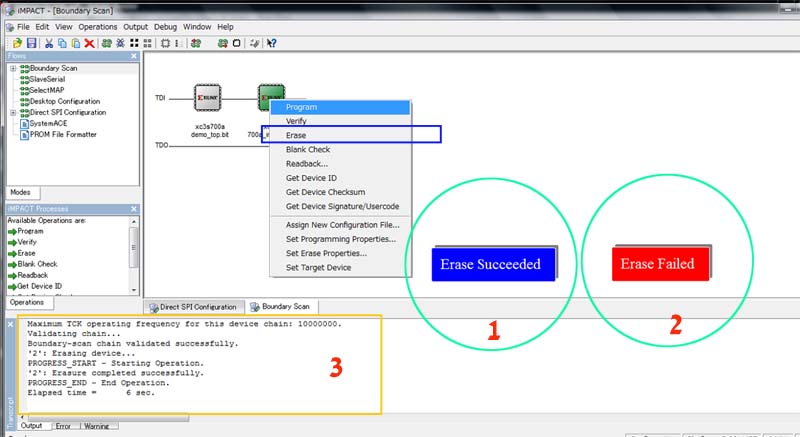Select the green Xilinx device chip
800x437 pixels.
tap(271, 93)
